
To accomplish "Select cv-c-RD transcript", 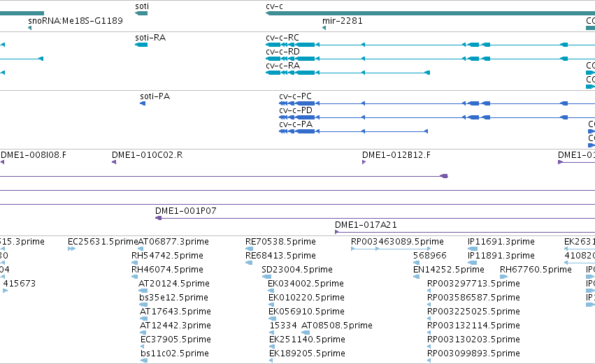I will pyautogui.click(x=430, y=59).
